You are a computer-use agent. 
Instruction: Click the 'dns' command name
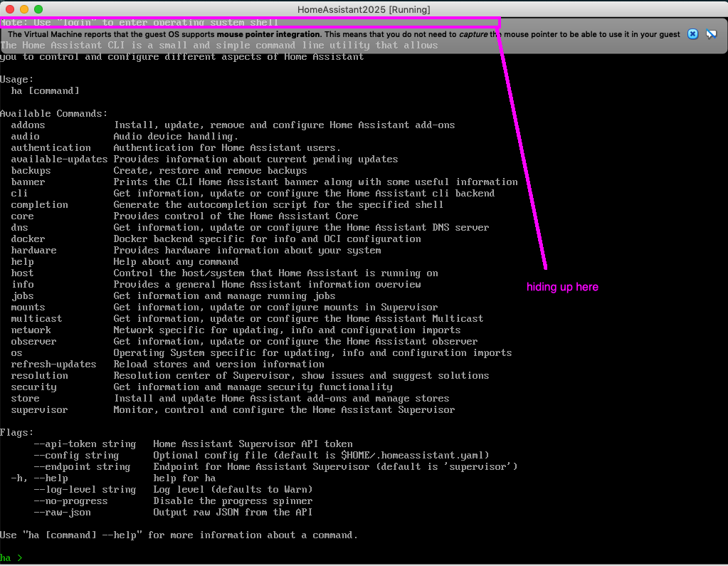pos(19,227)
